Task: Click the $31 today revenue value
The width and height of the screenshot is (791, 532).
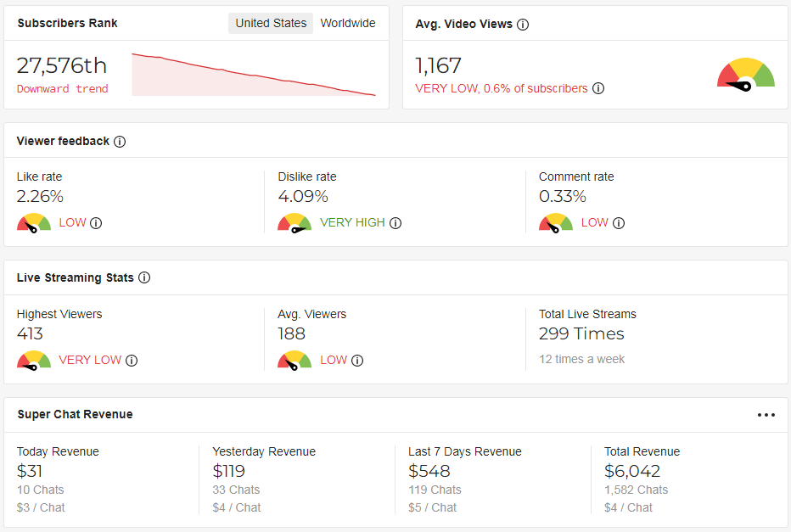Action: pyautogui.click(x=29, y=471)
